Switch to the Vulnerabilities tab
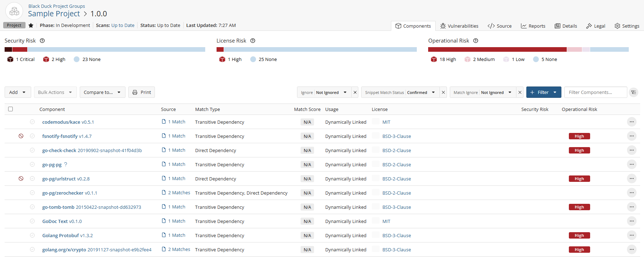 tap(459, 26)
